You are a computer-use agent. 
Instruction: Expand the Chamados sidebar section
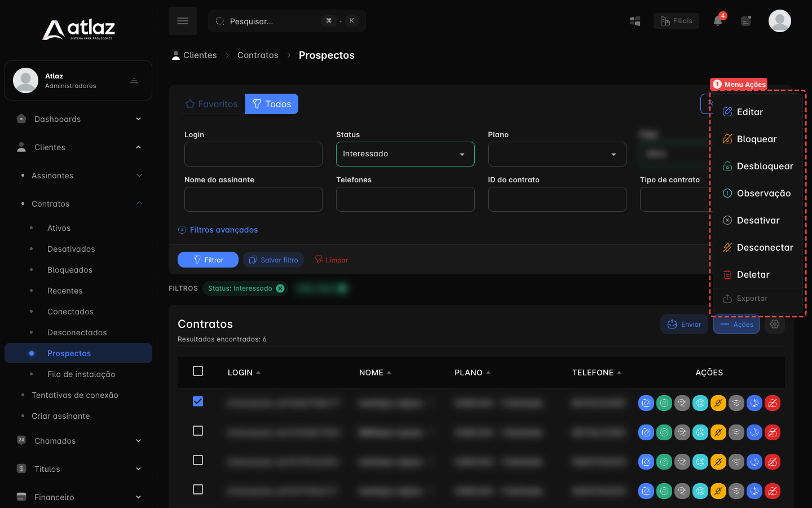(78, 441)
